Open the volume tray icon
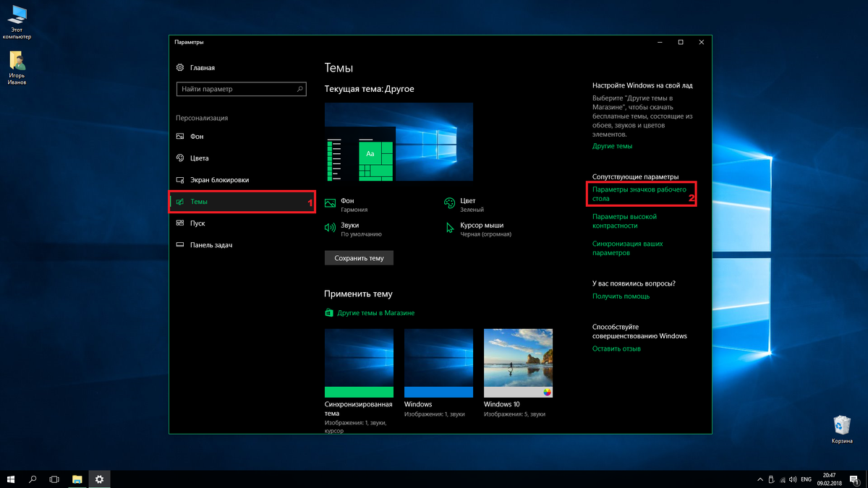 pyautogui.click(x=793, y=479)
